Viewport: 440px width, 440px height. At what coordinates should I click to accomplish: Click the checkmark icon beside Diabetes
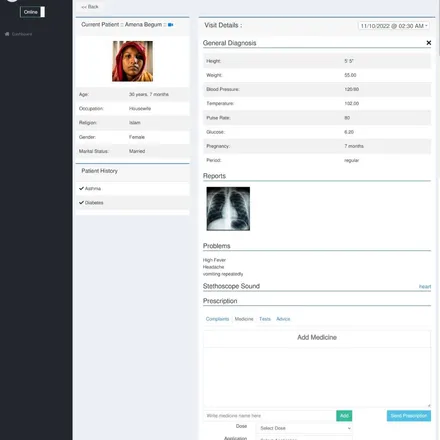pyautogui.click(x=81, y=203)
